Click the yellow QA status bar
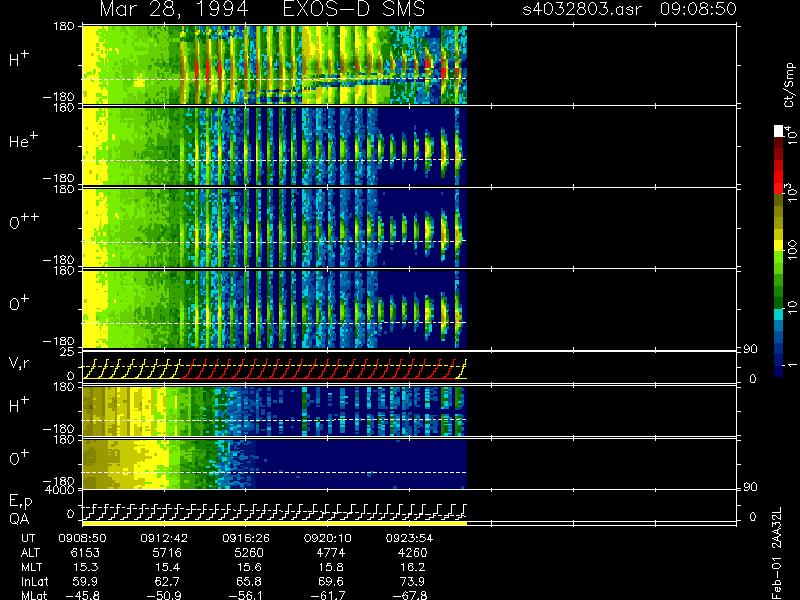 point(274,523)
